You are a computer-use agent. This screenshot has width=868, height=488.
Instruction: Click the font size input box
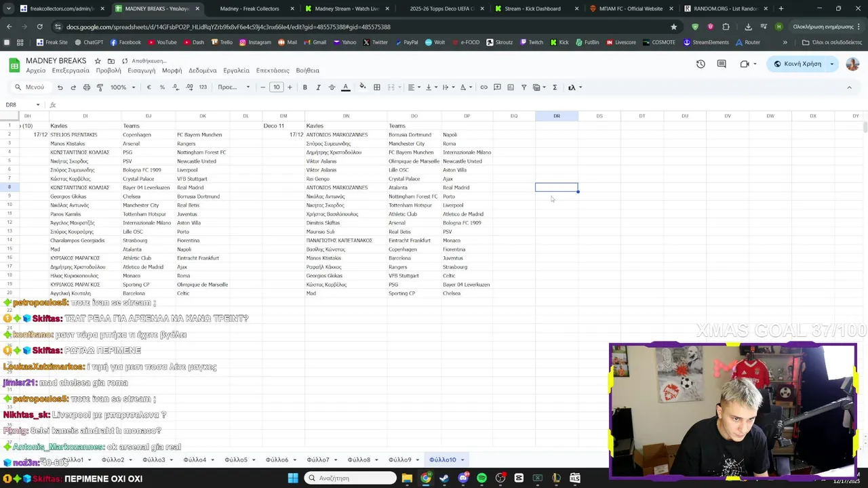click(277, 87)
